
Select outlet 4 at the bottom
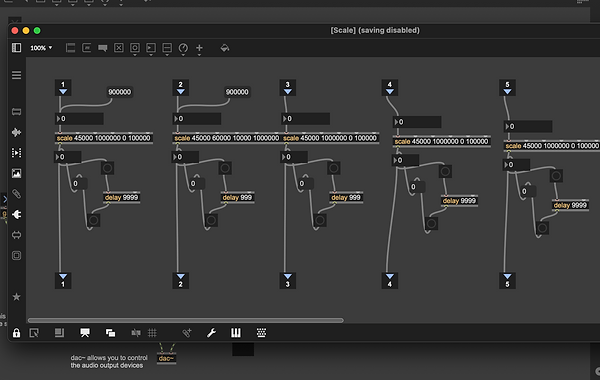pos(390,281)
